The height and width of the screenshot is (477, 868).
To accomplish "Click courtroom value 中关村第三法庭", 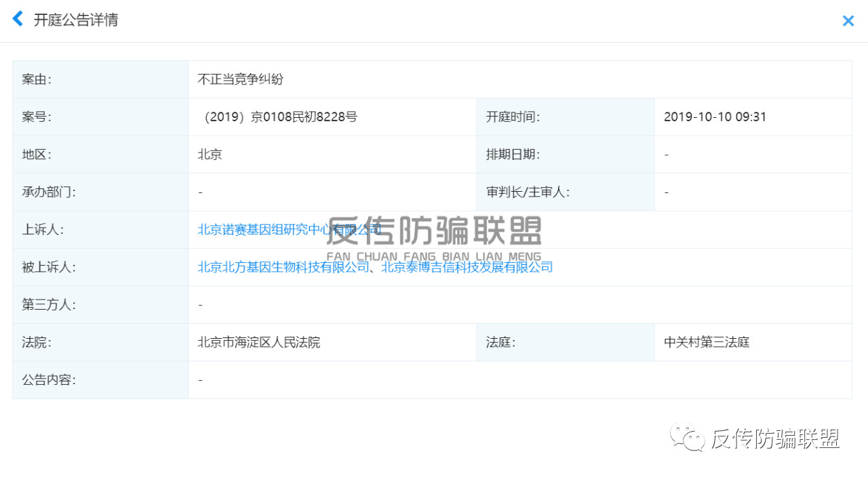I will point(707,342).
